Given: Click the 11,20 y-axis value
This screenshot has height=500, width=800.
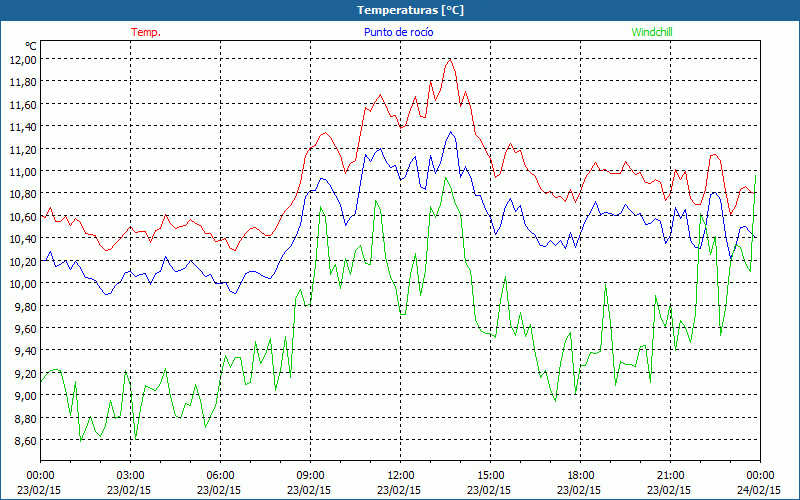Looking at the screenshot, I should (x=23, y=149).
